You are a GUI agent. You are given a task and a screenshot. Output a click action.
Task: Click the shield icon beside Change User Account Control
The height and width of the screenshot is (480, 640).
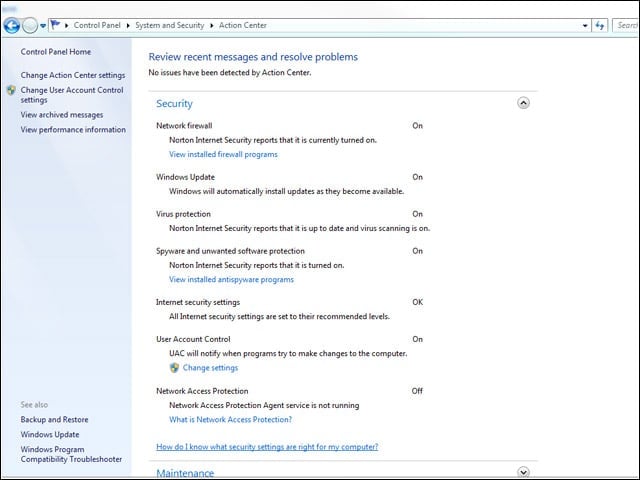(x=11, y=90)
